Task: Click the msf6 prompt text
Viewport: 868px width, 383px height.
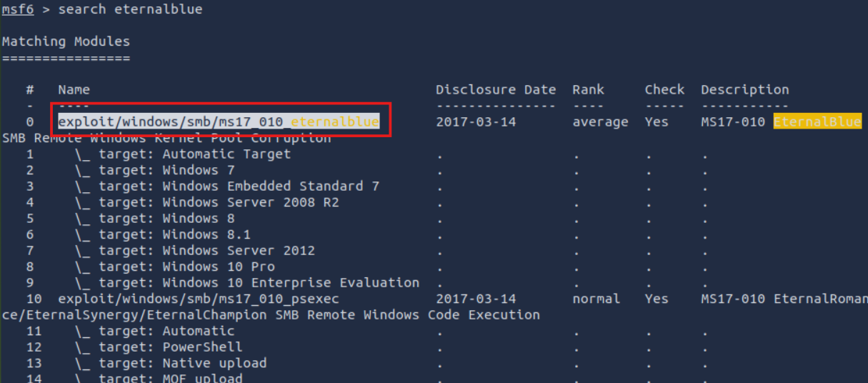Action: point(18,9)
